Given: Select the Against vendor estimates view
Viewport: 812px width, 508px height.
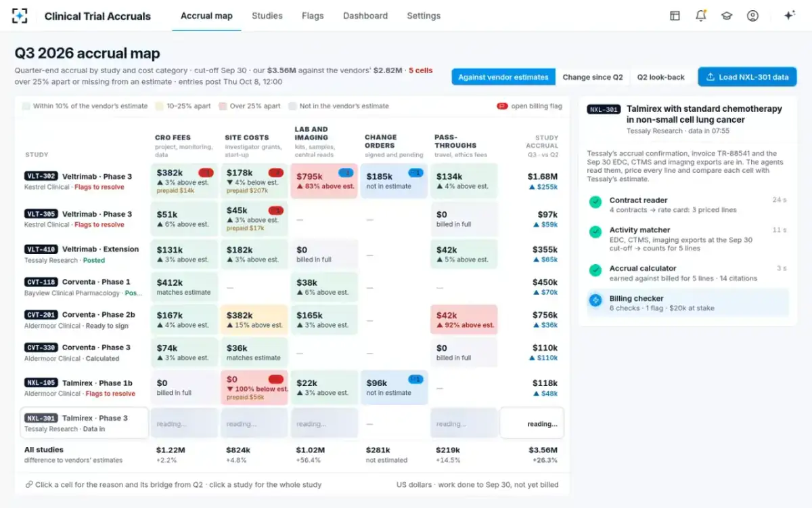Looking at the screenshot, I should (x=503, y=77).
